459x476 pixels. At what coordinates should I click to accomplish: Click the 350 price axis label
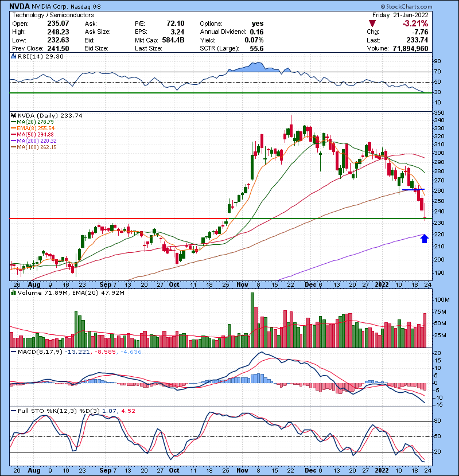[439, 113]
